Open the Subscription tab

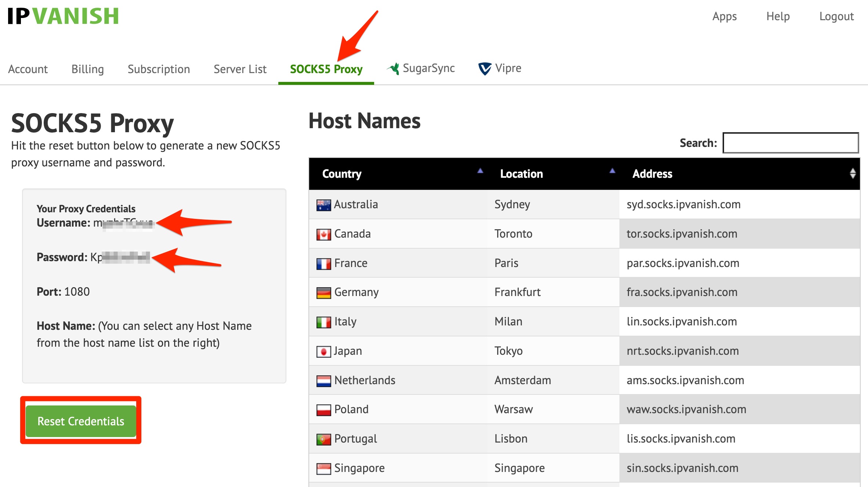(159, 69)
